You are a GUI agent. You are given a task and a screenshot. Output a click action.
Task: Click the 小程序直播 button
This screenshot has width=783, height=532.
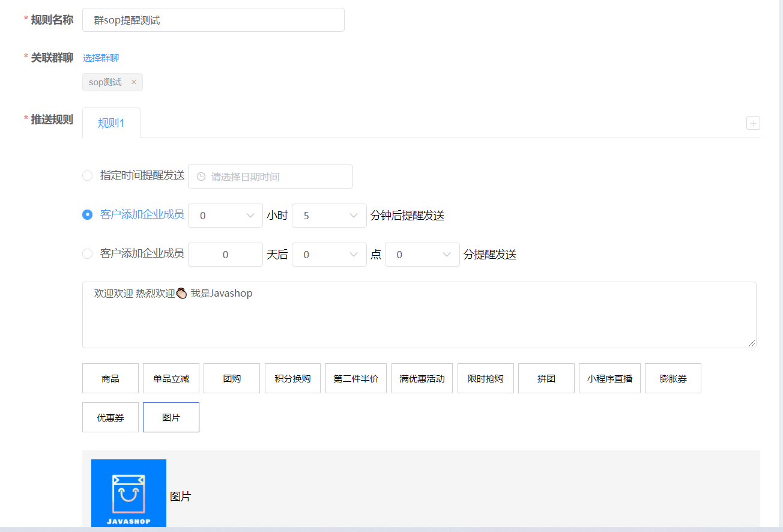pyautogui.click(x=609, y=378)
